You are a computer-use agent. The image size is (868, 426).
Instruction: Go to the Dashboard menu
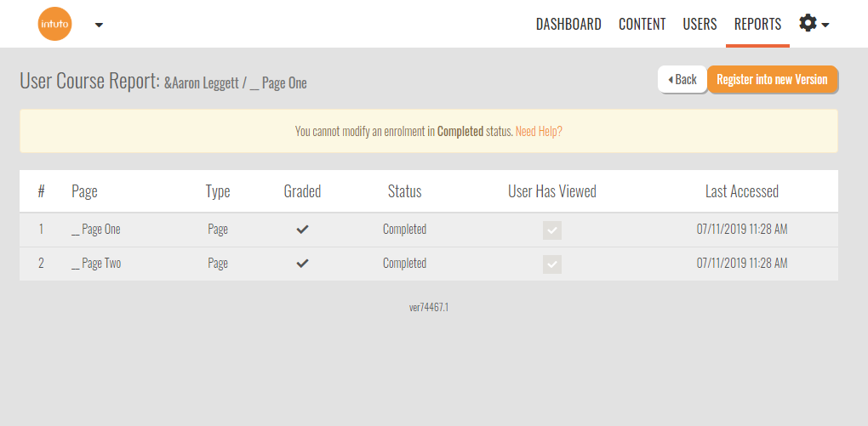pyautogui.click(x=568, y=24)
